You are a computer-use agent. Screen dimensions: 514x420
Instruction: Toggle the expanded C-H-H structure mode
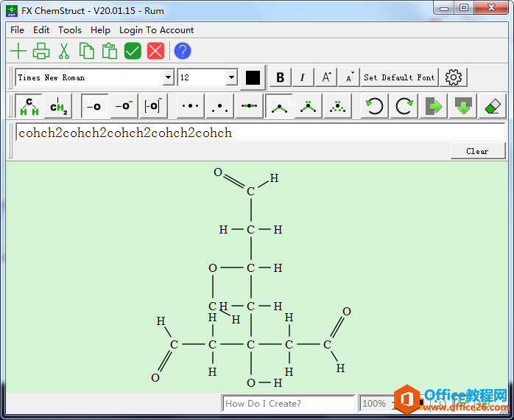pos(29,106)
